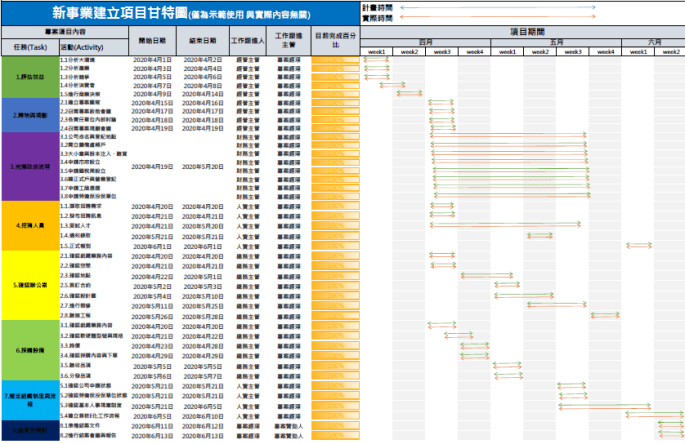This screenshot has width=685, height=444.
Task: Select the 開始日期 column header
Action: [153, 41]
